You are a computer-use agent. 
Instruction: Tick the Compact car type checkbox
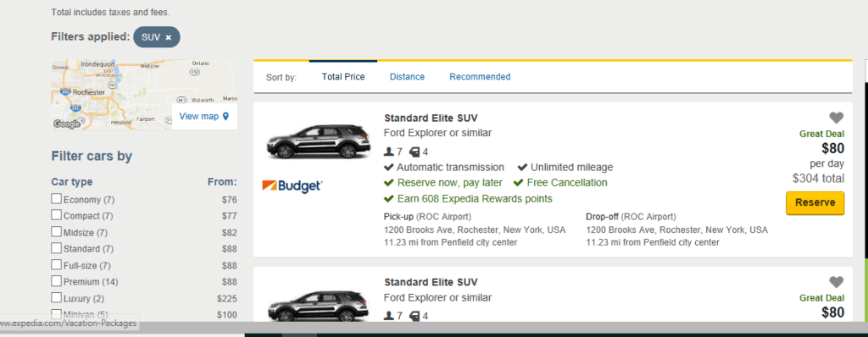pos(57,215)
